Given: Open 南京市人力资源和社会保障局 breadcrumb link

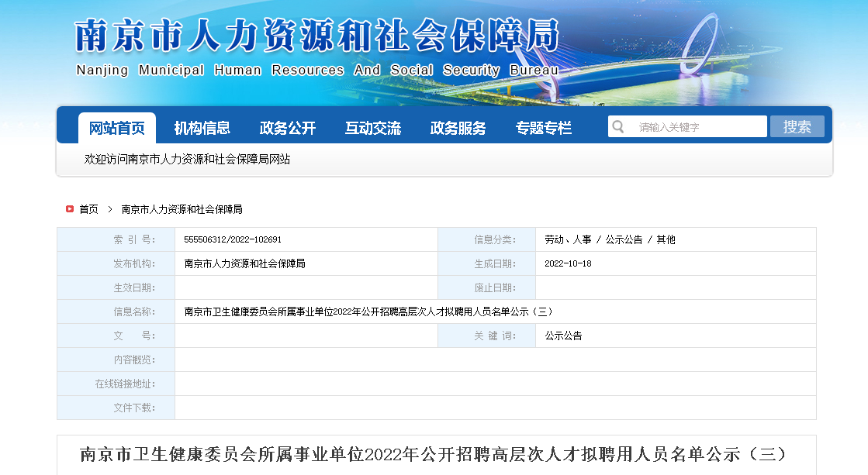Looking at the screenshot, I should coord(182,209).
